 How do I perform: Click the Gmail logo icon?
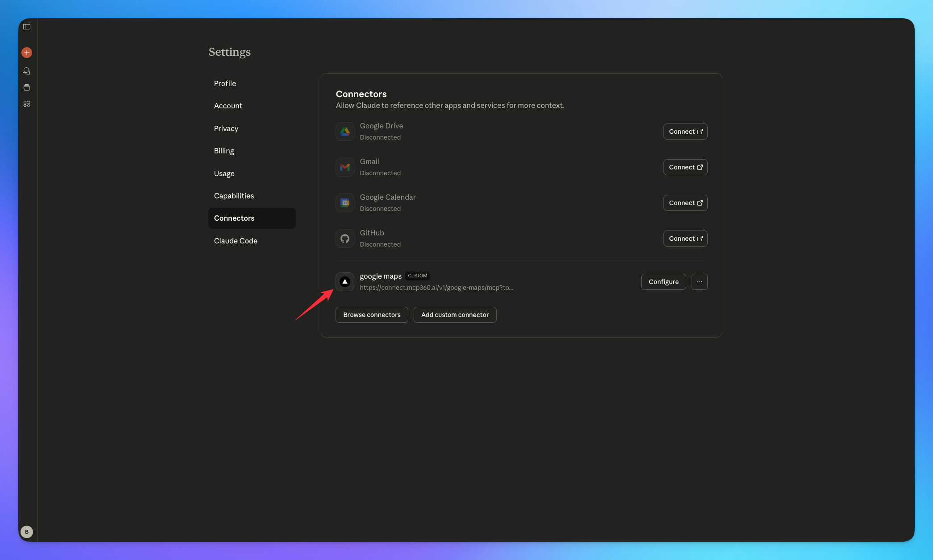pyautogui.click(x=345, y=167)
